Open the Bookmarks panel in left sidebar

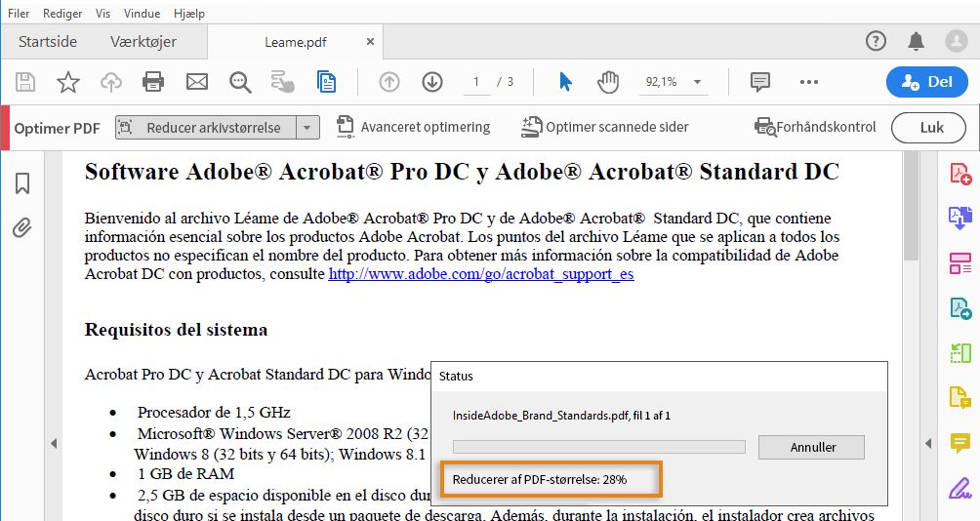tap(22, 183)
